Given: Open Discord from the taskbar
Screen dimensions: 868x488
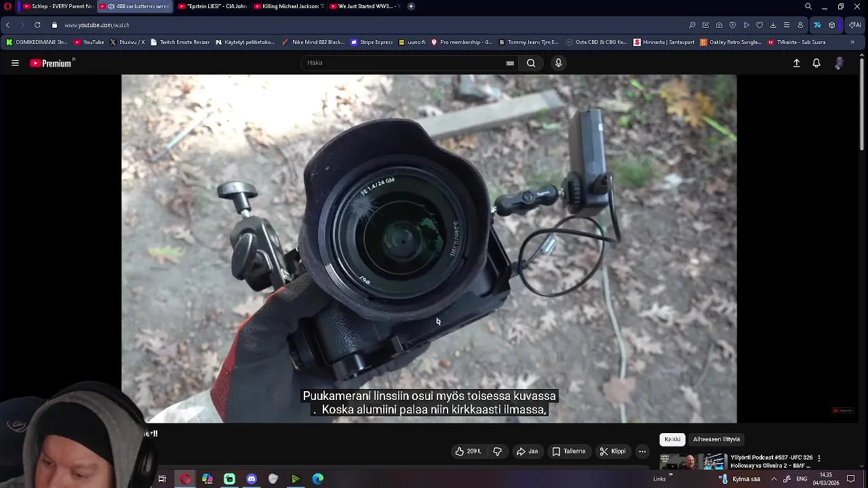Looking at the screenshot, I should pos(252,479).
